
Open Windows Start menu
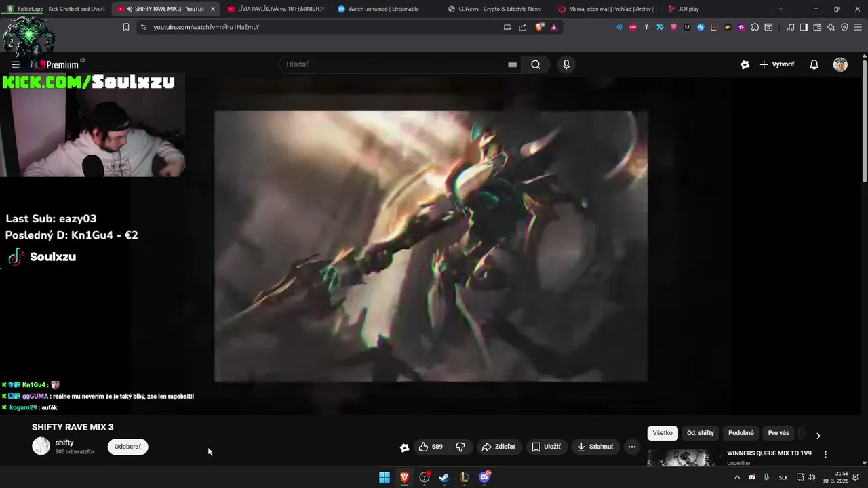coord(384,477)
